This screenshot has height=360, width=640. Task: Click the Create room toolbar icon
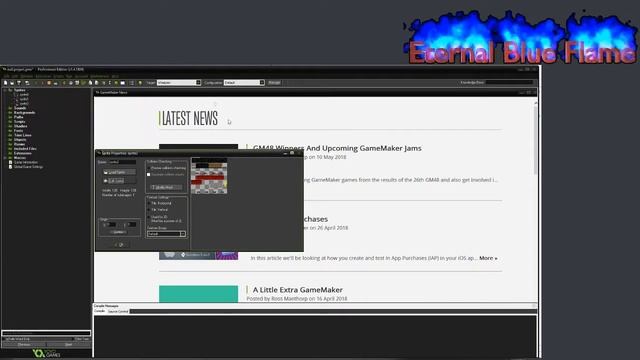[x=122, y=83]
